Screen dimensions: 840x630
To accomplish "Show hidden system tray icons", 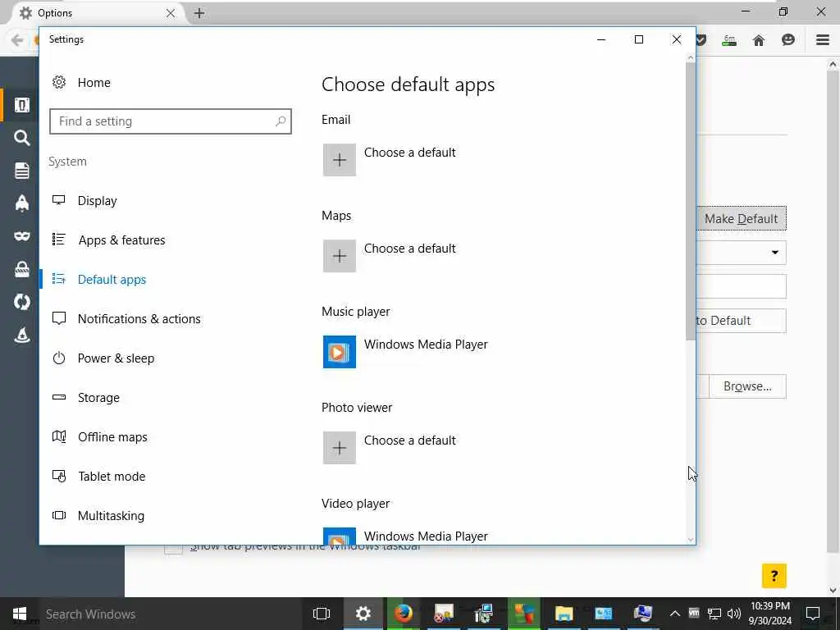I will pos(675,614).
